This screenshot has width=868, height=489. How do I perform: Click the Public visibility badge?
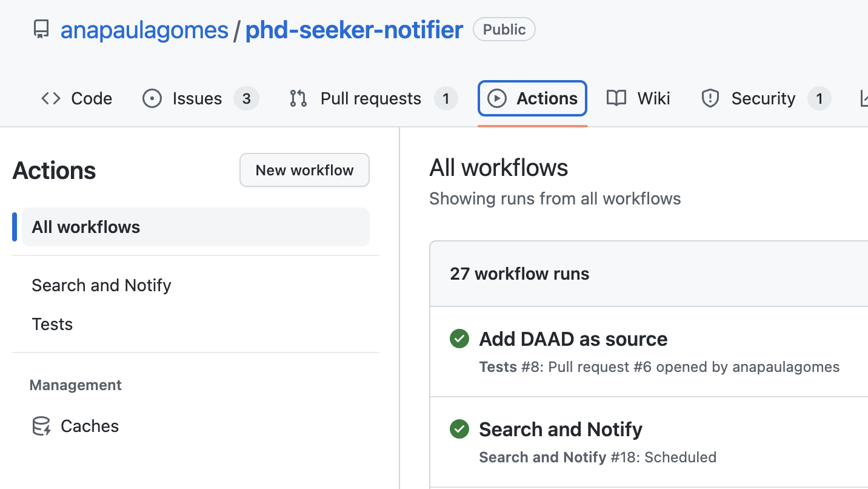pos(504,29)
